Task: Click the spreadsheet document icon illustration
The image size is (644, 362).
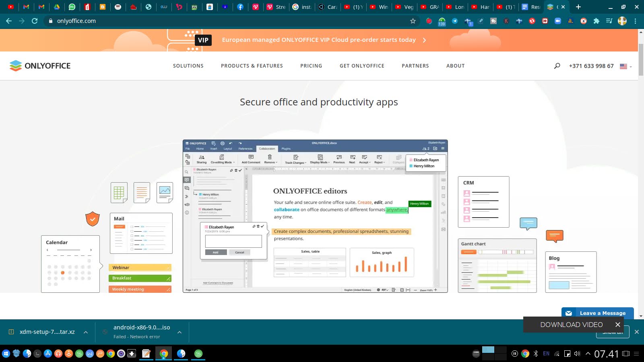Action: tap(119, 193)
